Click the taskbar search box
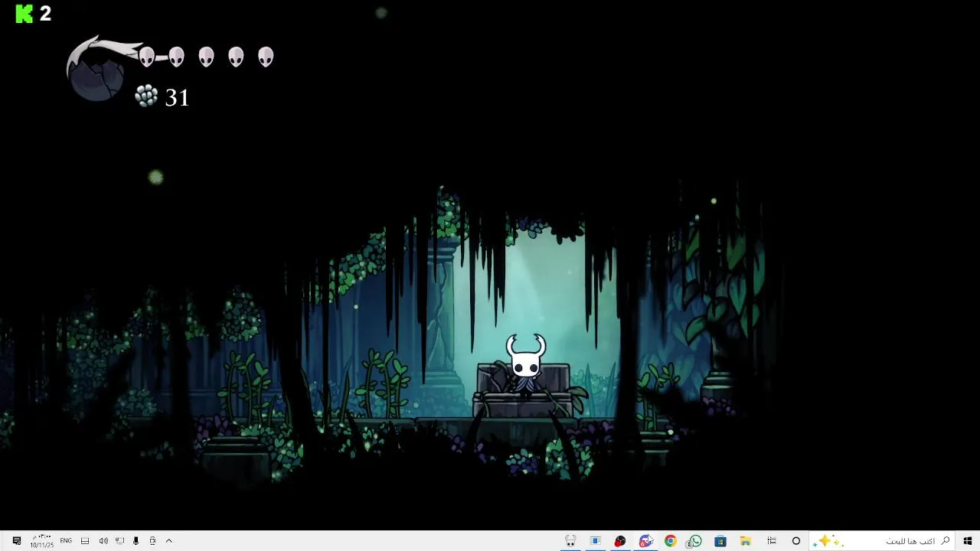The width and height of the screenshot is (980, 551). (883, 541)
